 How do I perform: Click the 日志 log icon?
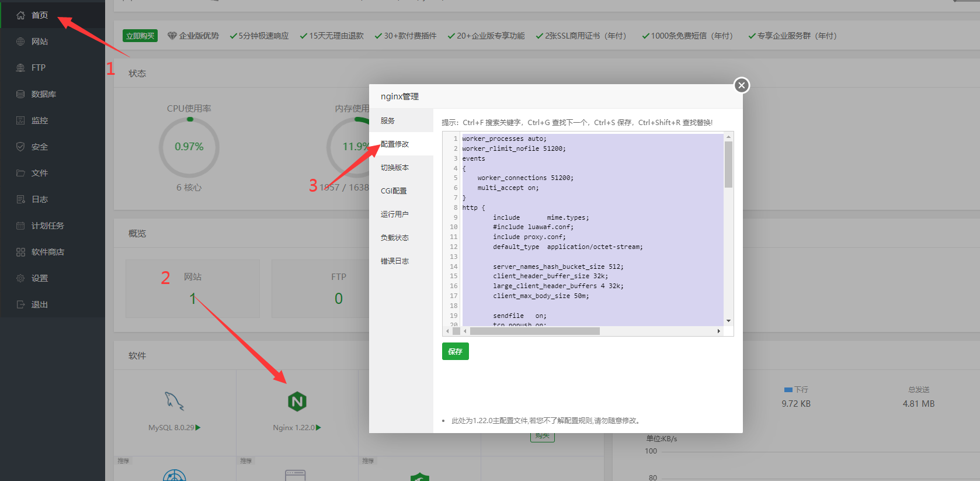pos(20,199)
